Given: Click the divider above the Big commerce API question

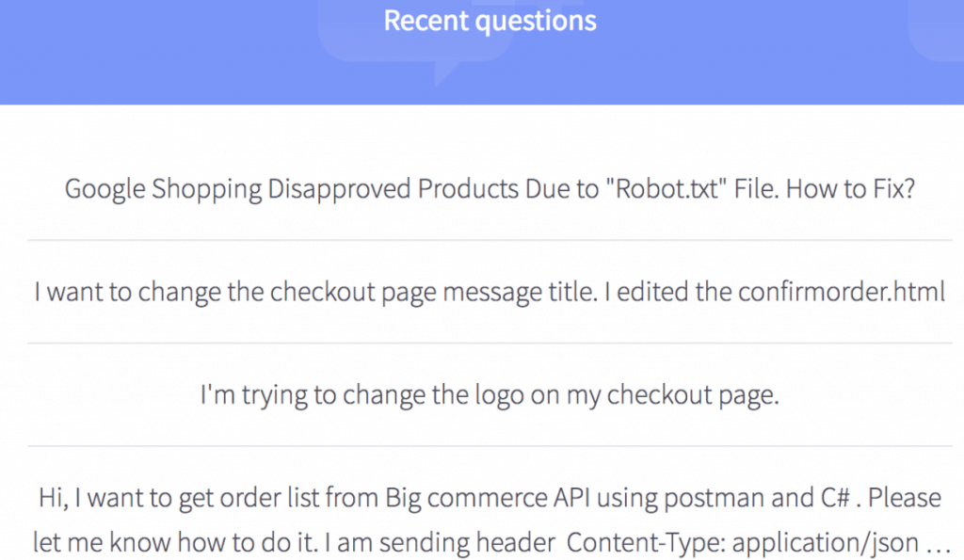Looking at the screenshot, I should [490, 446].
